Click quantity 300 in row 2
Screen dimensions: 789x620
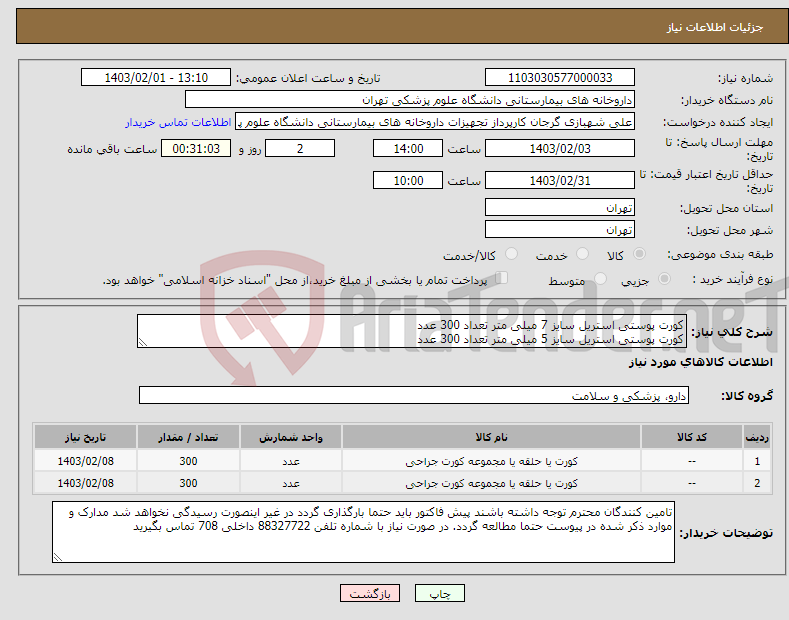(x=188, y=483)
